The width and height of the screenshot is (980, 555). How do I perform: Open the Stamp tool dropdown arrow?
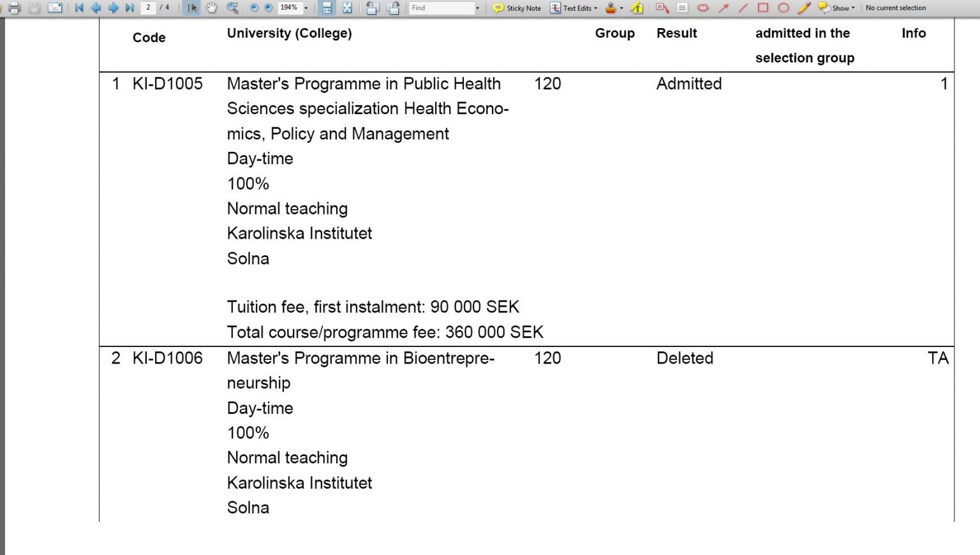click(x=621, y=8)
